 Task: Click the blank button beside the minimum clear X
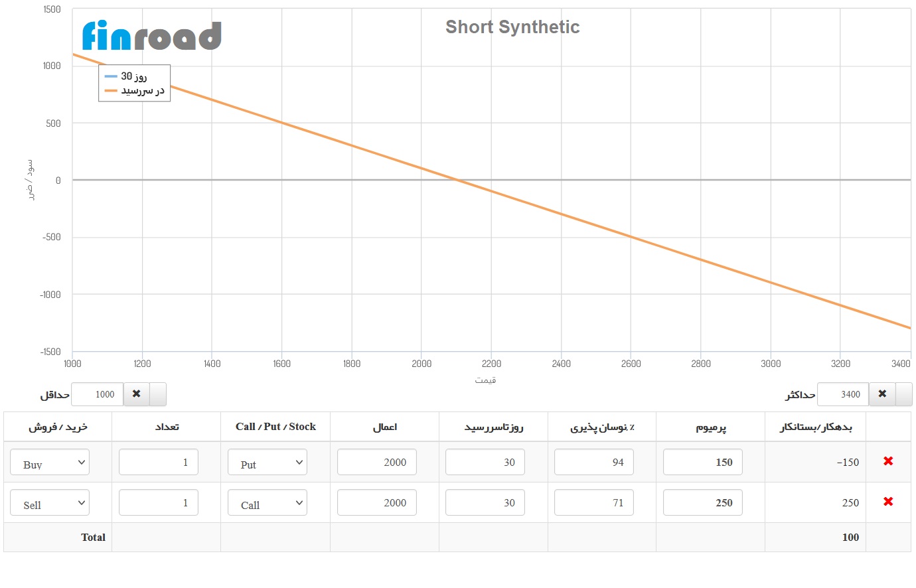158,394
